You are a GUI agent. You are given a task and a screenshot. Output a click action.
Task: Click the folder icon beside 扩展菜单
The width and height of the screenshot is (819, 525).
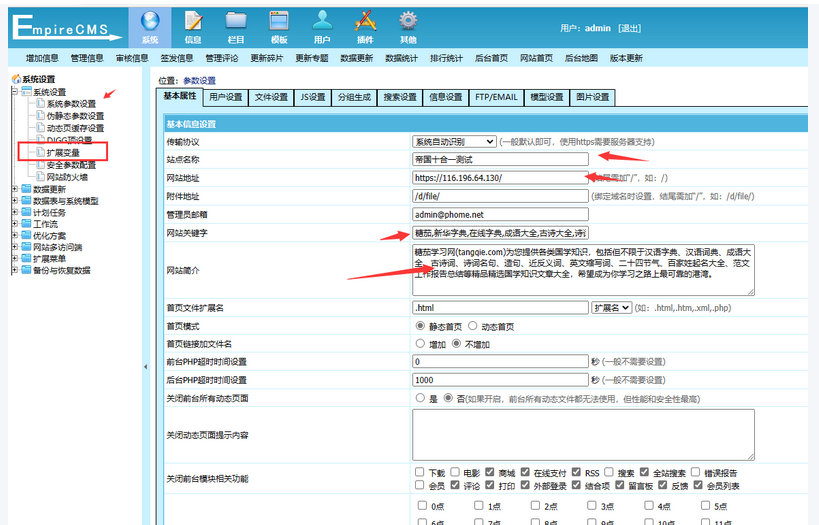(x=26, y=258)
